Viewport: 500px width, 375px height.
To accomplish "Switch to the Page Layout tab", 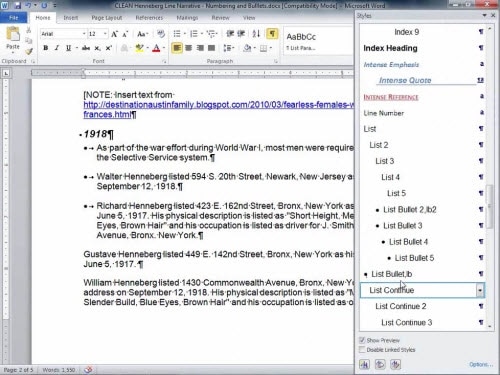I will [x=107, y=18].
